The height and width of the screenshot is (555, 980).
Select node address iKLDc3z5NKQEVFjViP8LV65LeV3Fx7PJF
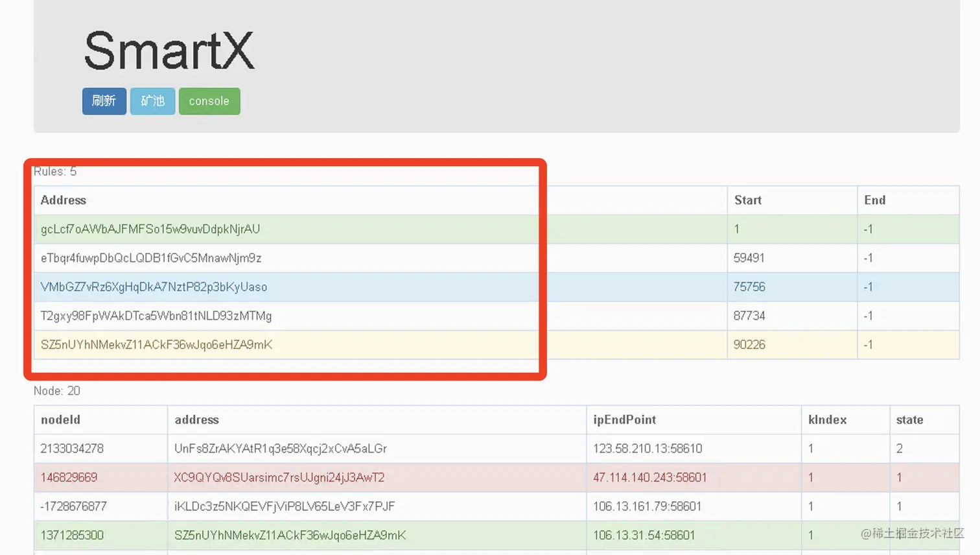(x=285, y=506)
